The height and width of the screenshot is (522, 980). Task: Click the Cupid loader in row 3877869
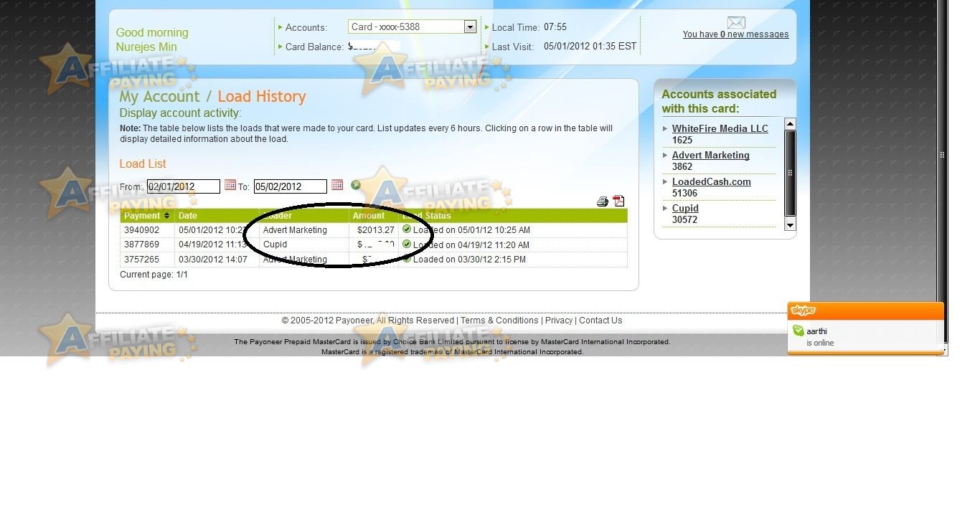275,245
